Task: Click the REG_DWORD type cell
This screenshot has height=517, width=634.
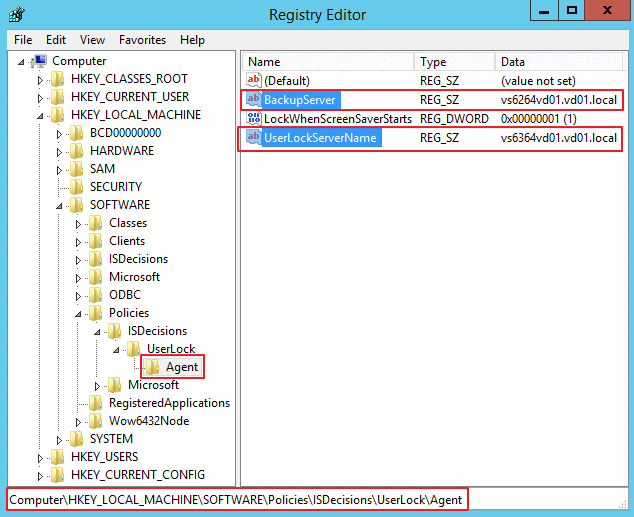Action: pyautogui.click(x=454, y=118)
